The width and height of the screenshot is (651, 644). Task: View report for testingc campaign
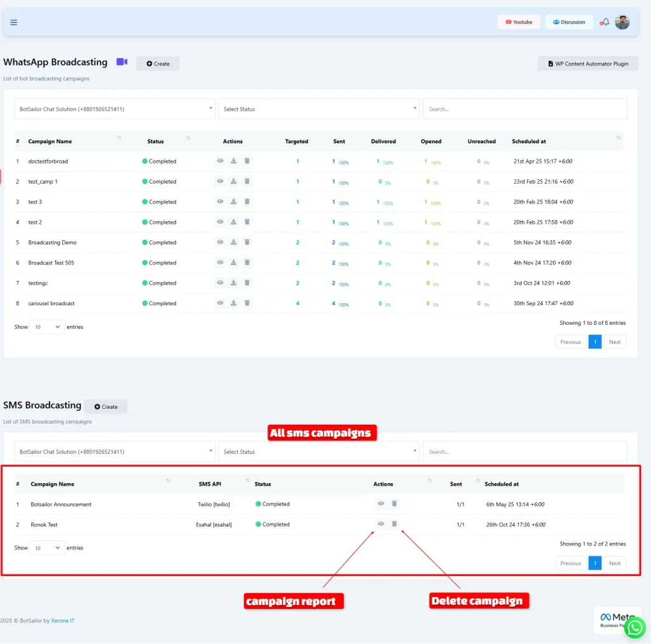point(220,283)
